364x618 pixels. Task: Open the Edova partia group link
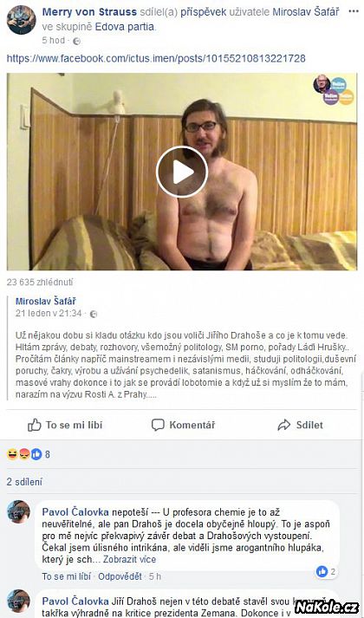[126, 27]
